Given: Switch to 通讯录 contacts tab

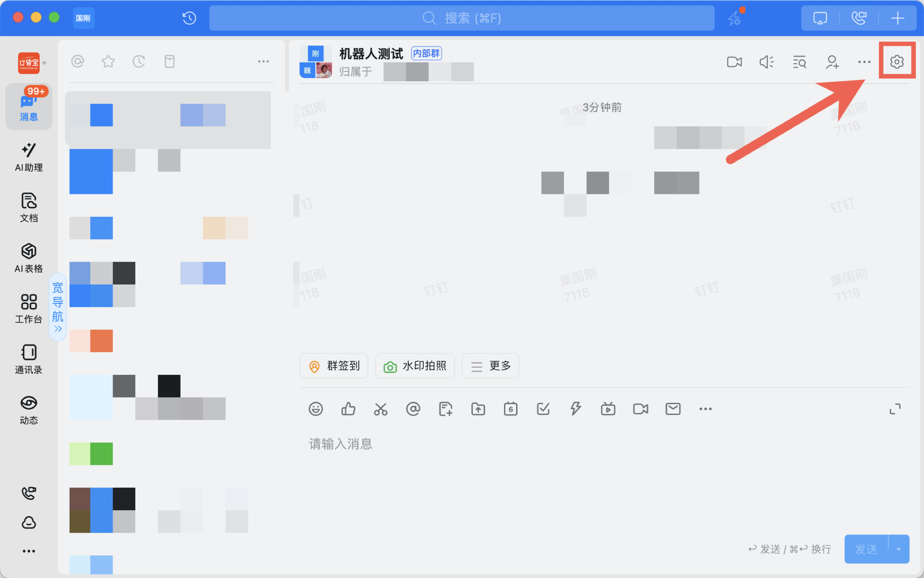Looking at the screenshot, I should [28, 359].
